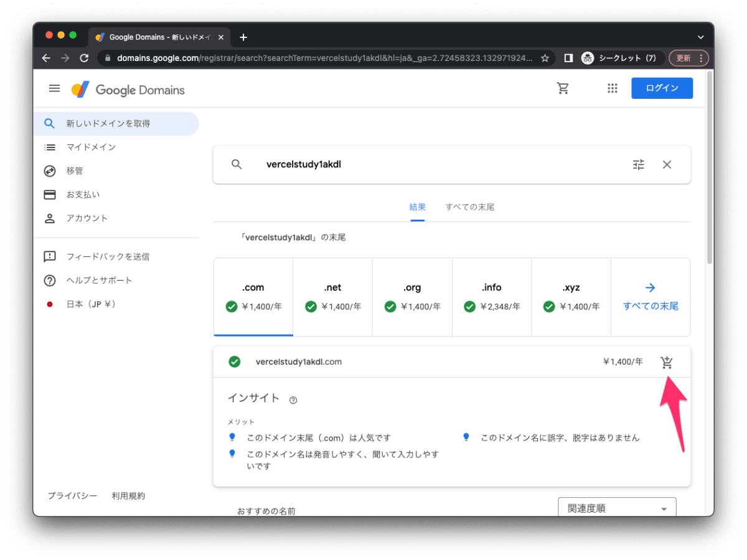Viewport: 747px width, 560px height.
Task: Switch to すべての末尾 tab
Action: (x=470, y=207)
